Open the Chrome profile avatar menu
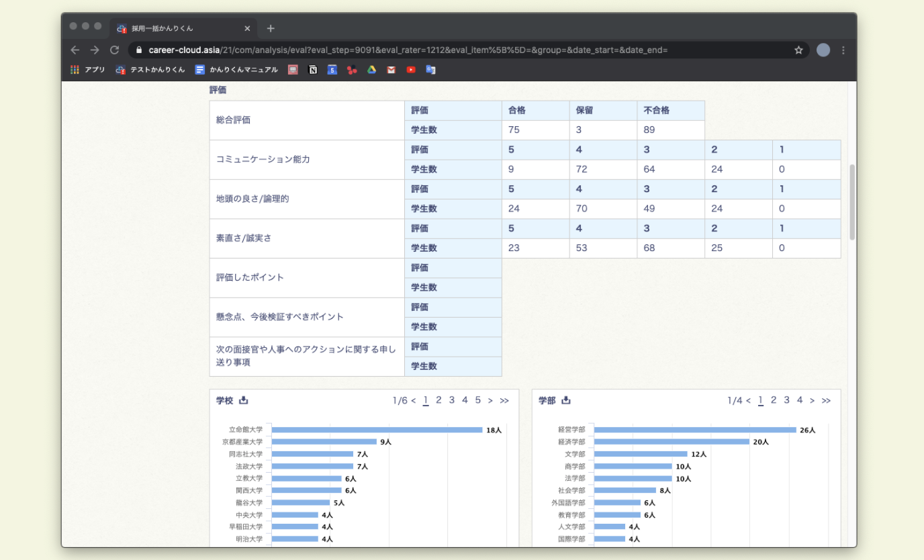 [x=823, y=50]
